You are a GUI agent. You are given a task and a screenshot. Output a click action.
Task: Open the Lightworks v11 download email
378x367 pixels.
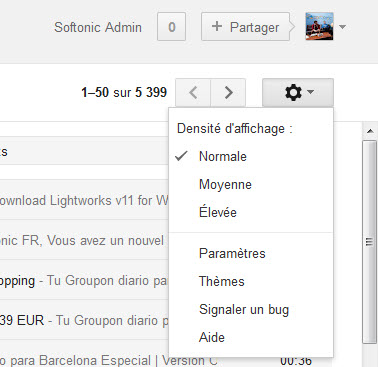point(84,200)
